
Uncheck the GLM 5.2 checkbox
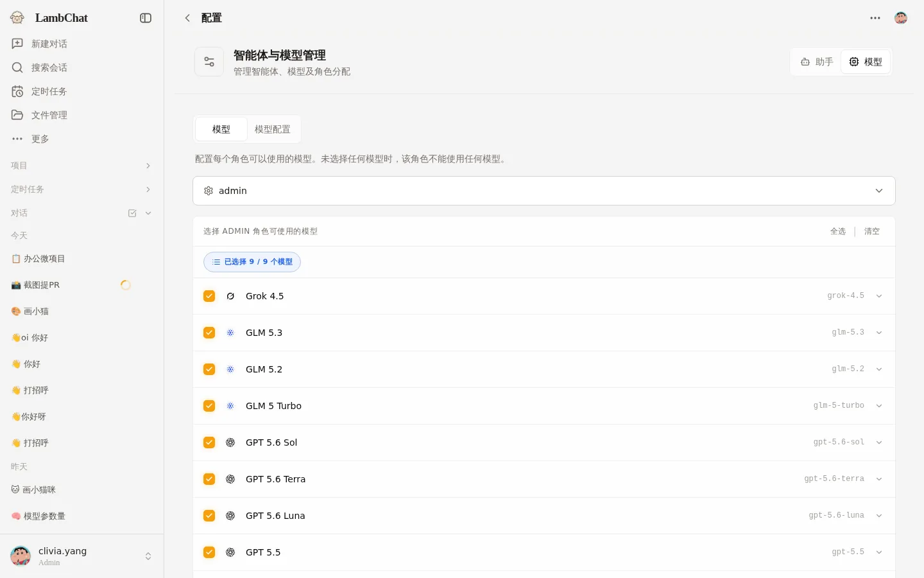point(209,369)
